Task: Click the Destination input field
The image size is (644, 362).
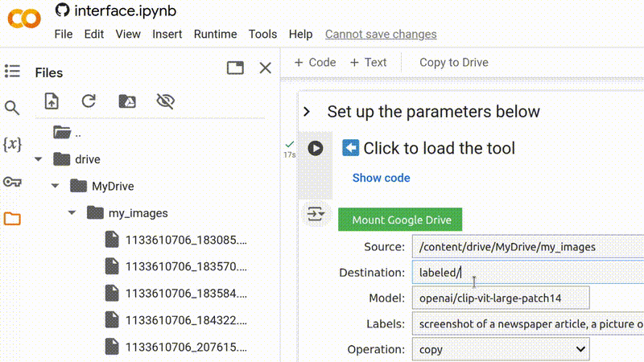Action: tap(527, 273)
